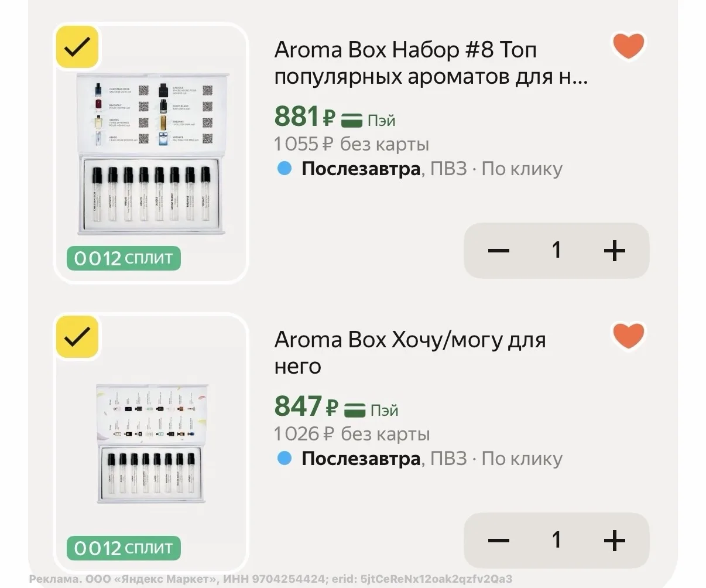Tap the Сплит badge on the first product
Viewport: 706px width, 588px height.
(x=124, y=258)
